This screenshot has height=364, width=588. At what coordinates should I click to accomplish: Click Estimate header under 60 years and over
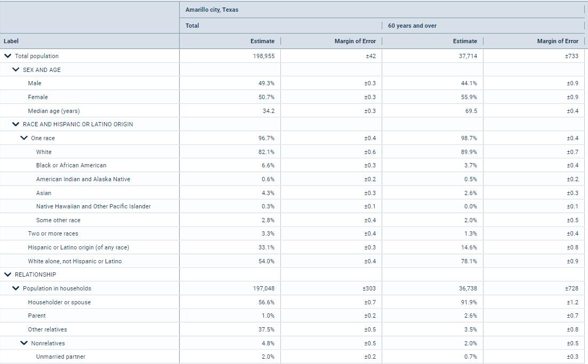465,41
